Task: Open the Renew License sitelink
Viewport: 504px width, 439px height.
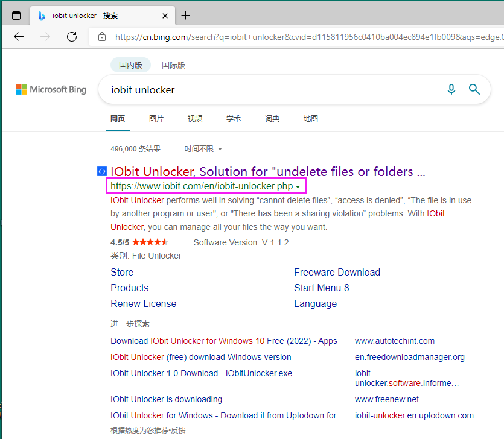Action: click(x=143, y=303)
